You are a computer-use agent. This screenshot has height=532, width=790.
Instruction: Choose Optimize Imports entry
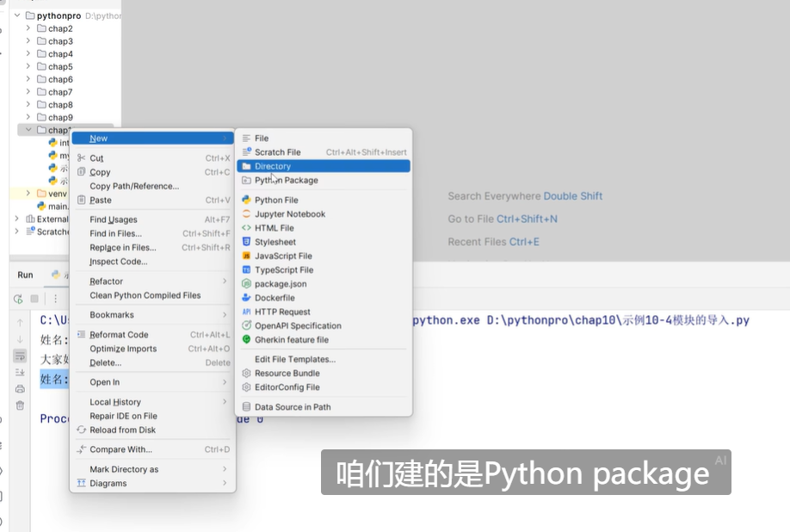(x=152, y=349)
